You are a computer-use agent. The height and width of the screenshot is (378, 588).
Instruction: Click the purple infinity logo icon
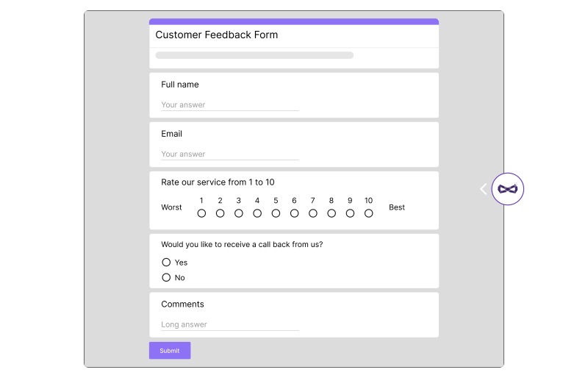[x=507, y=189]
